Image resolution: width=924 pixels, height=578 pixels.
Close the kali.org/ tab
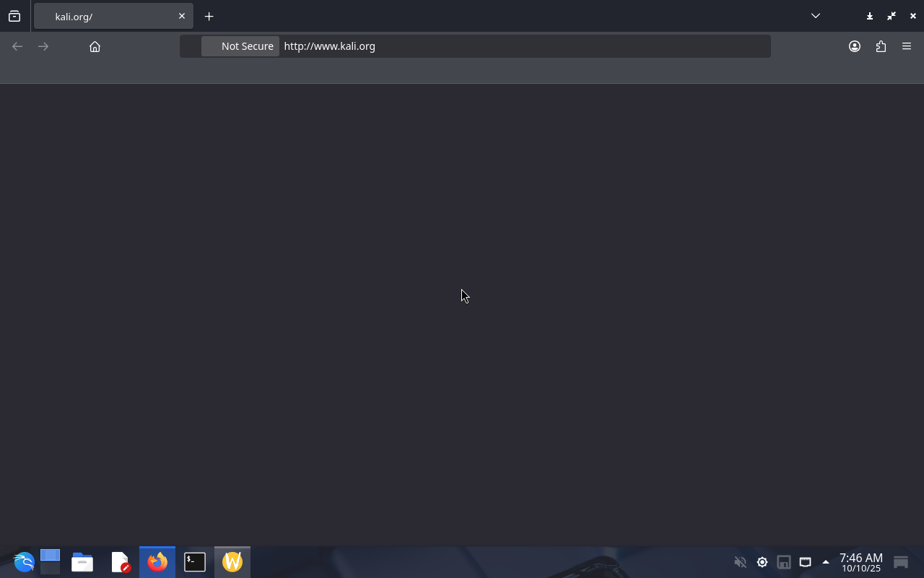[x=182, y=16]
